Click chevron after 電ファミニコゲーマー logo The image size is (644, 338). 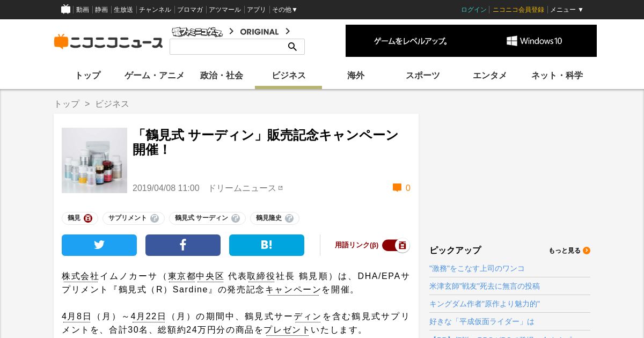click(x=231, y=32)
